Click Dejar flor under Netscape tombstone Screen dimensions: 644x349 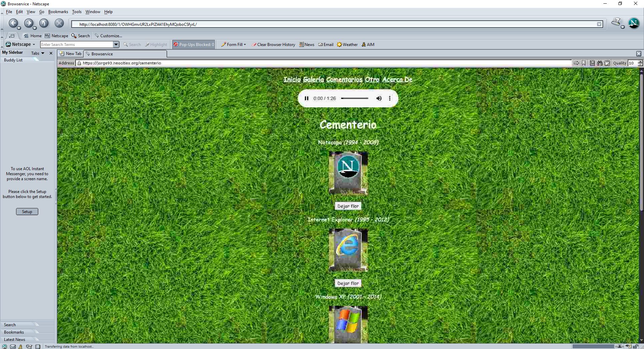point(348,206)
